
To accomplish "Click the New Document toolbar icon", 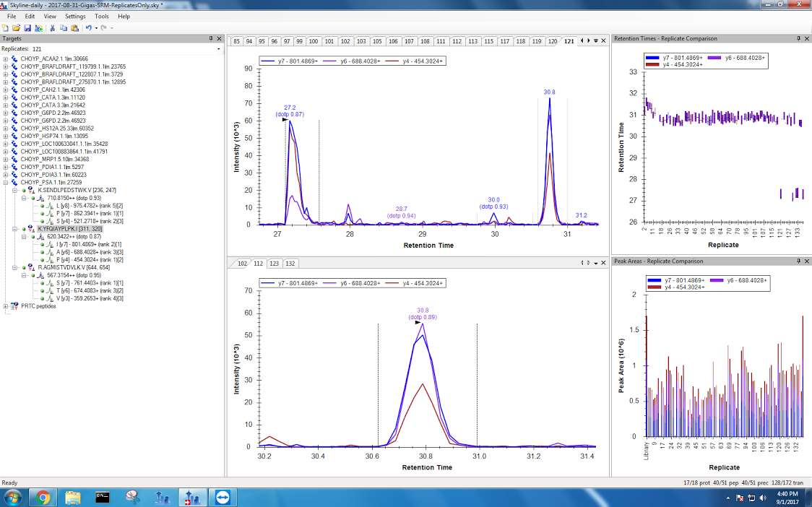I will click(x=6, y=27).
